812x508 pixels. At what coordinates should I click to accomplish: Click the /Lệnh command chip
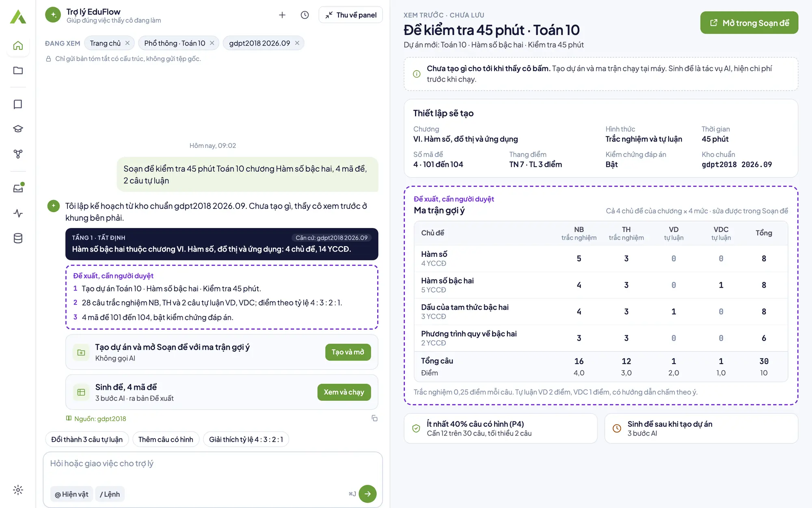(110, 494)
